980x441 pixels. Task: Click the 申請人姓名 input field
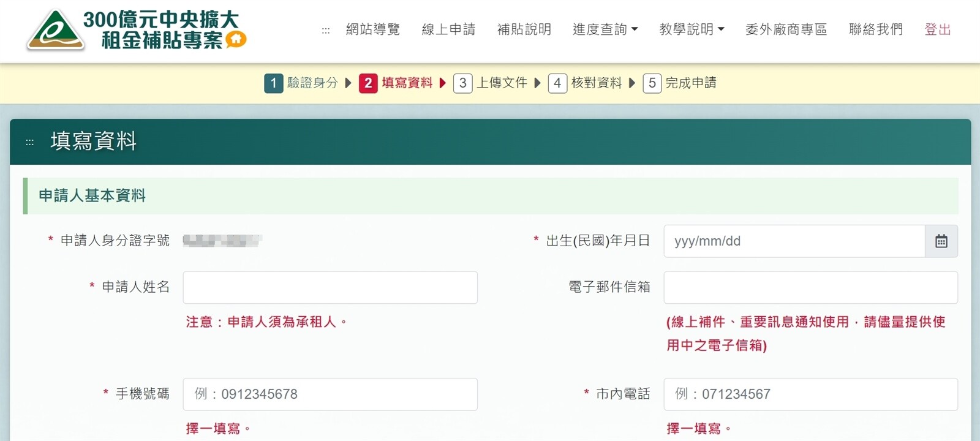[330, 288]
